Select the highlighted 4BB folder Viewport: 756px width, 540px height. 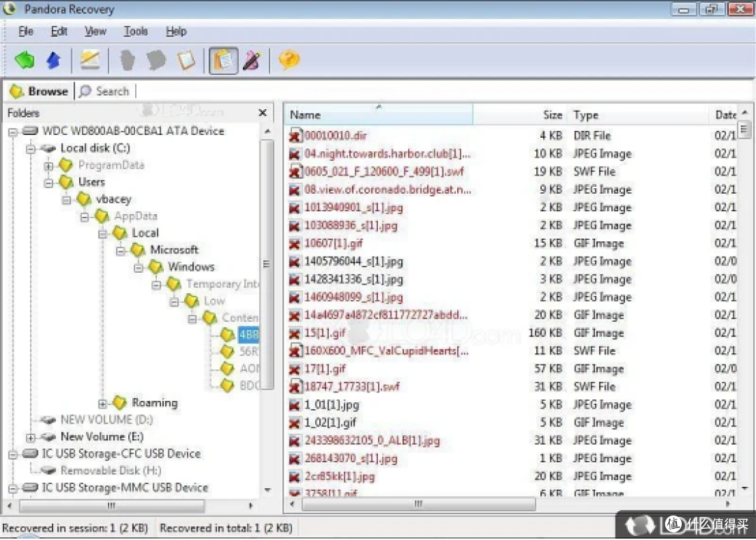[248, 334]
